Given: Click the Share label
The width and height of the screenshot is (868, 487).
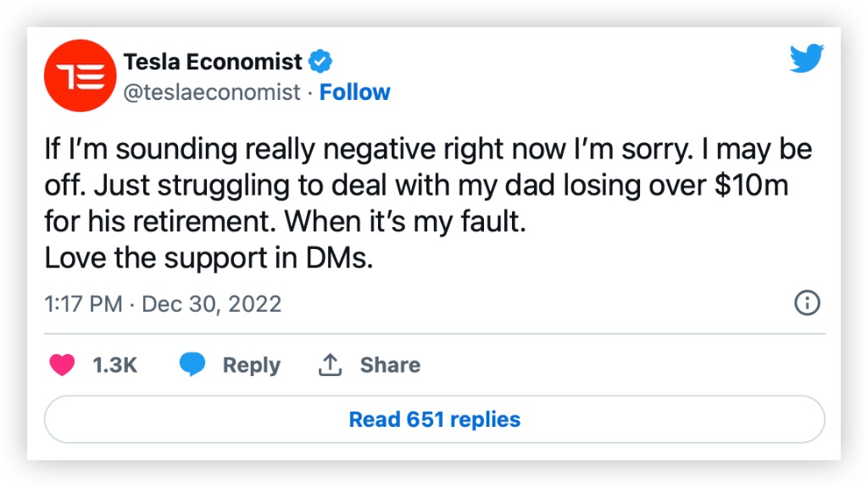Looking at the screenshot, I should pos(390,365).
